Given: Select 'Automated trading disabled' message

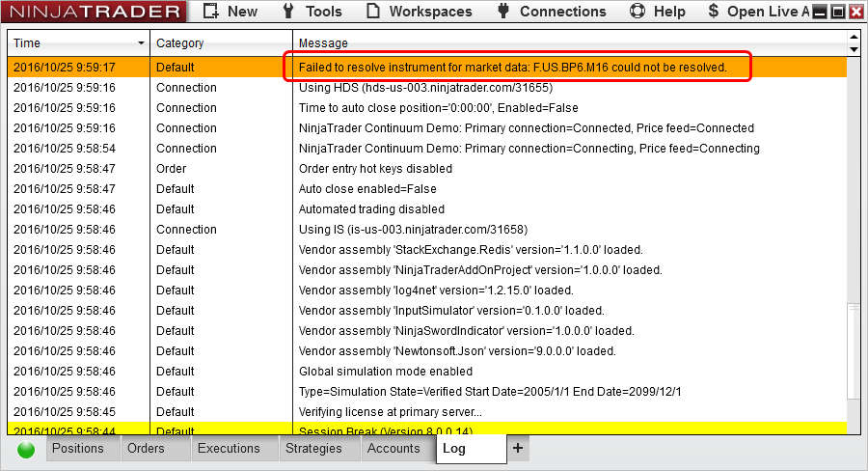Looking at the screenshot, I should (371, 209).
